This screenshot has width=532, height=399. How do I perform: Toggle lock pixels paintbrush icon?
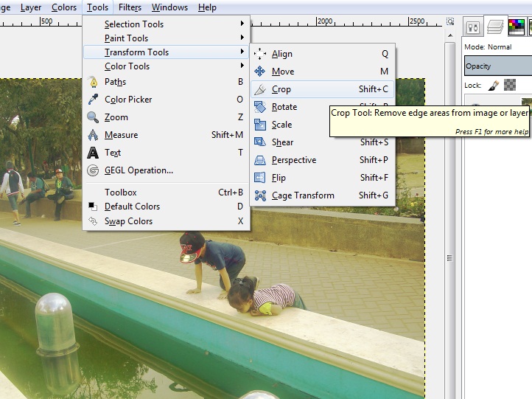pyautogui.click(x=494, y=86)
